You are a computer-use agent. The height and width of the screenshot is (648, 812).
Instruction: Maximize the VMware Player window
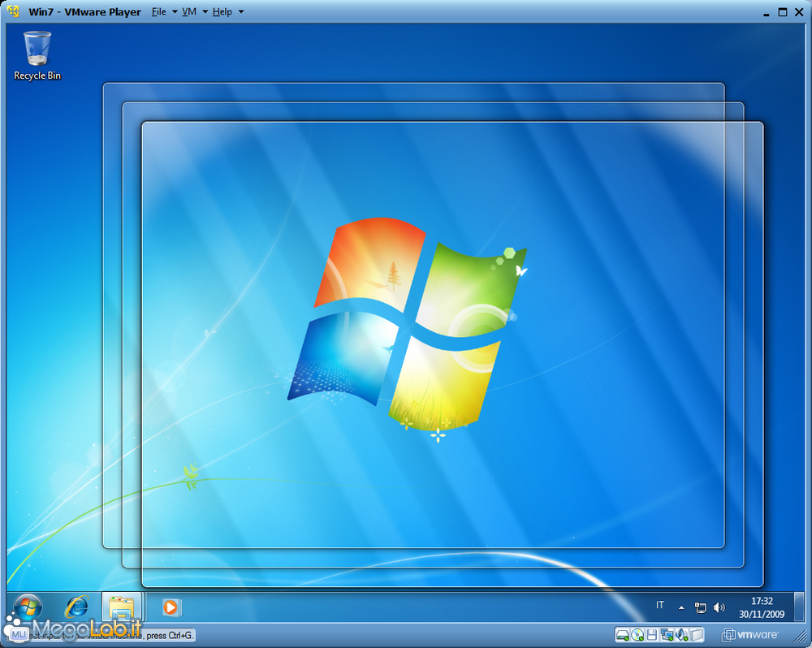783,12
